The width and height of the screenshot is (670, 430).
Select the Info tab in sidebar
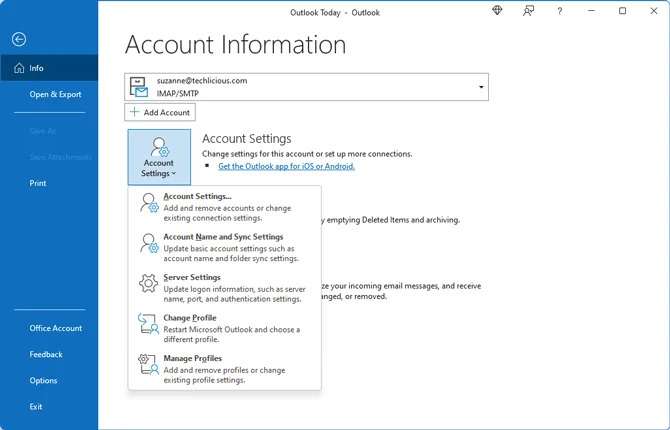tap(49, 68)
